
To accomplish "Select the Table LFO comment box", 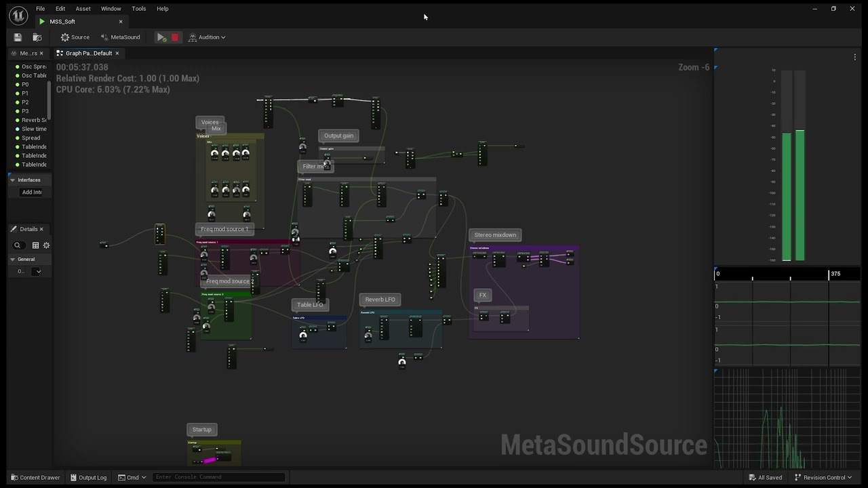I will click(x=310, y=305).
